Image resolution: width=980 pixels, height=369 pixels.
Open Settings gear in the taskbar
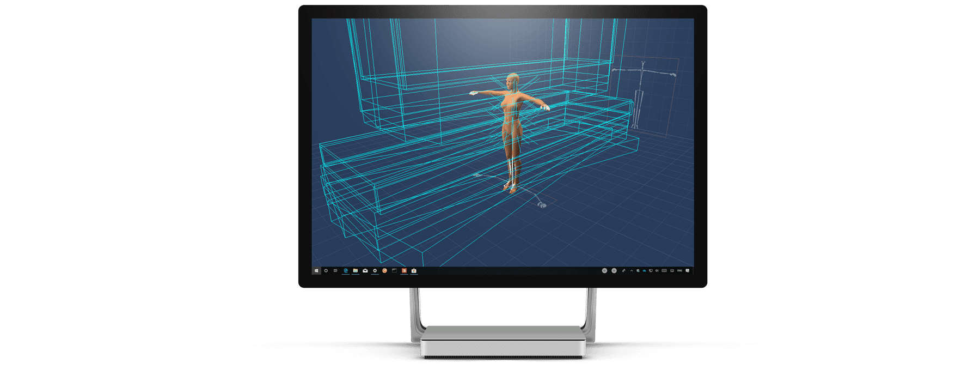375,270
